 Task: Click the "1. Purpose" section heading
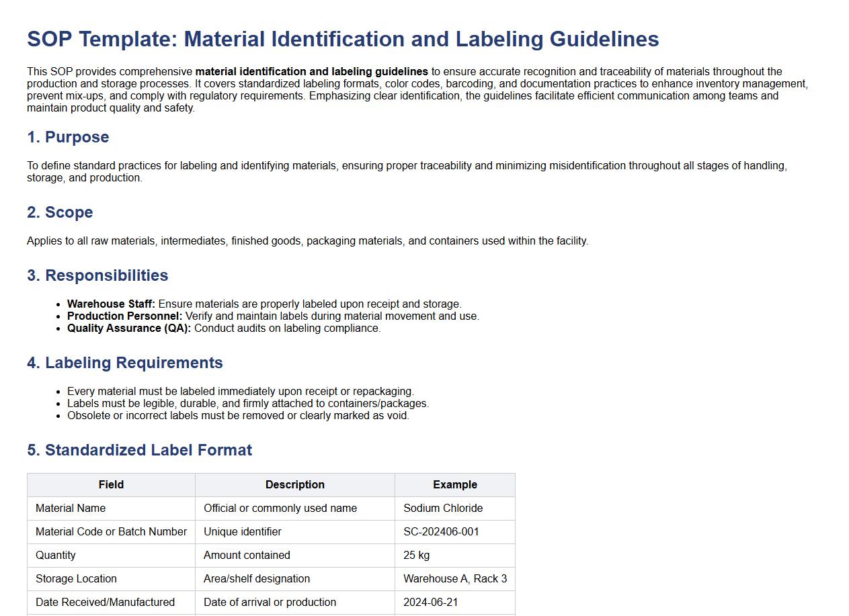(68, 137)
